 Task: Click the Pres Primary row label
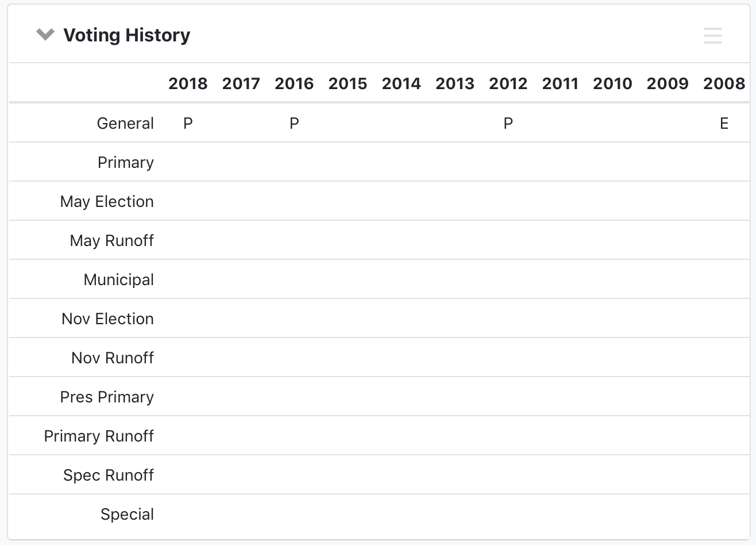click(x=107, y=397)
